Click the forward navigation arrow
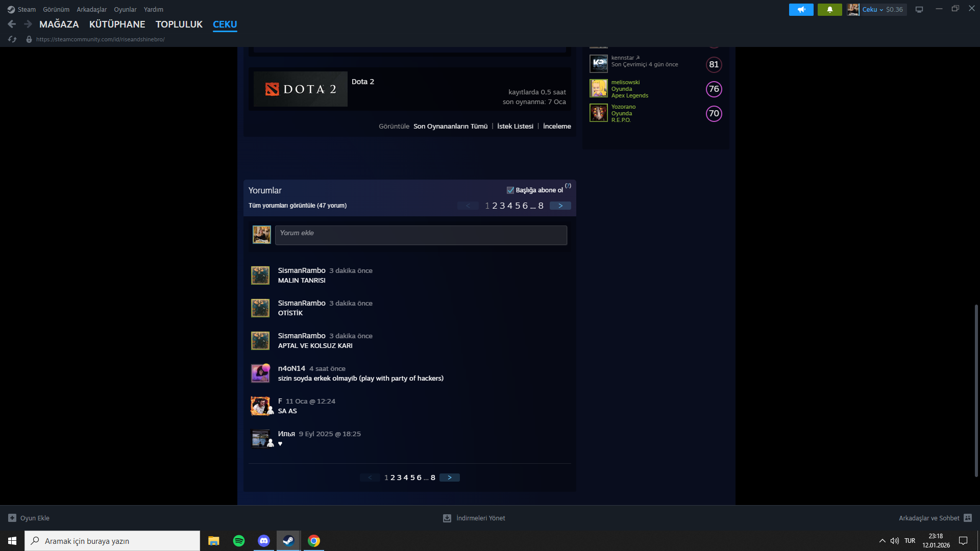Viewport: 980px width, 551px height. point(28,24)
